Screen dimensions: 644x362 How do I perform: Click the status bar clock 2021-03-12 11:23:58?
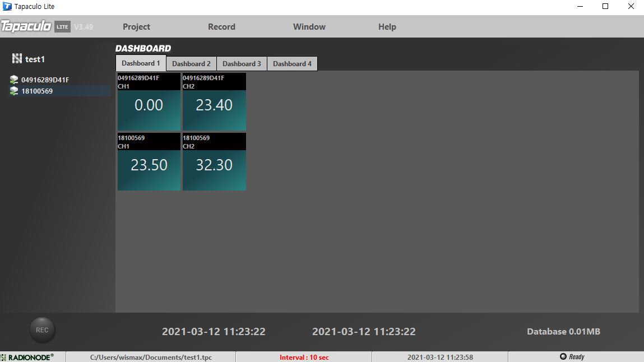coord(441,357)
